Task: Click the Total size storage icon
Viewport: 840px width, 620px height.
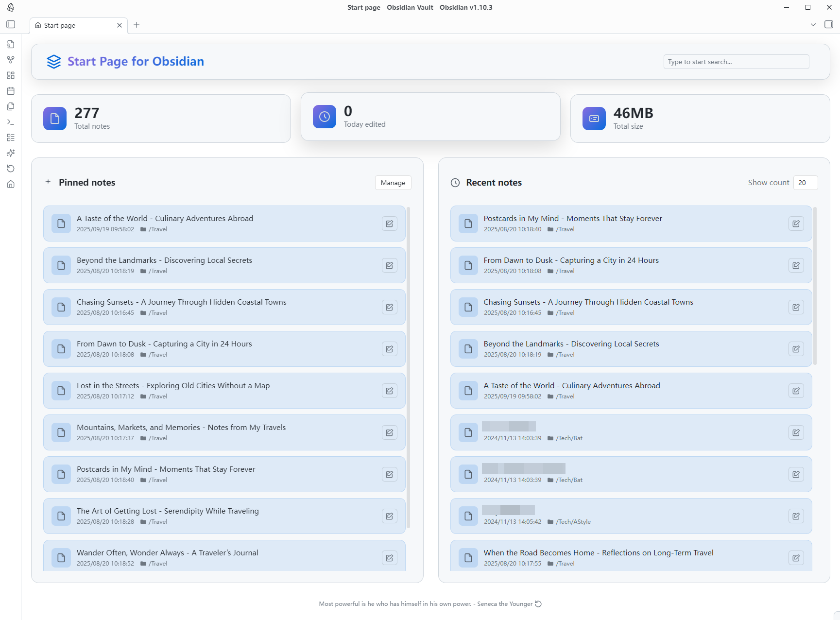Action: tap(594, 119)
